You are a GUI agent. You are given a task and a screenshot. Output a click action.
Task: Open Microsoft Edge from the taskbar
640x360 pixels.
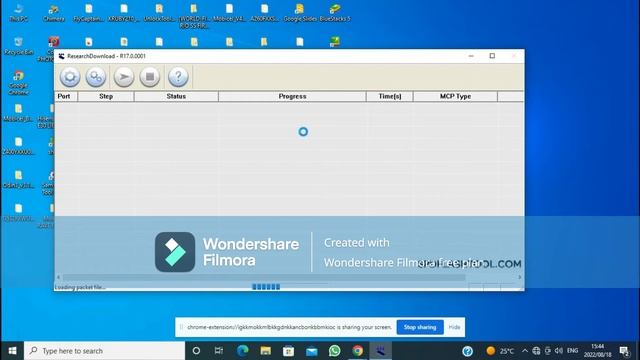[243, 351]
